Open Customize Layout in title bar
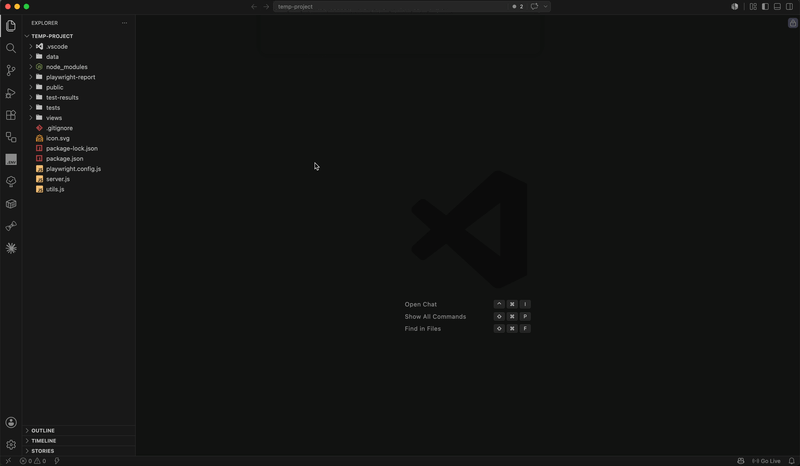This screenshot has width=800, height=466. (x=753, y=7)
